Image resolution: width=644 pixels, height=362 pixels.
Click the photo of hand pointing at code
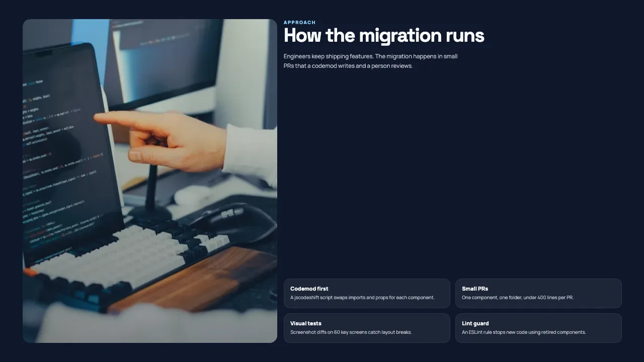(150, 181)
